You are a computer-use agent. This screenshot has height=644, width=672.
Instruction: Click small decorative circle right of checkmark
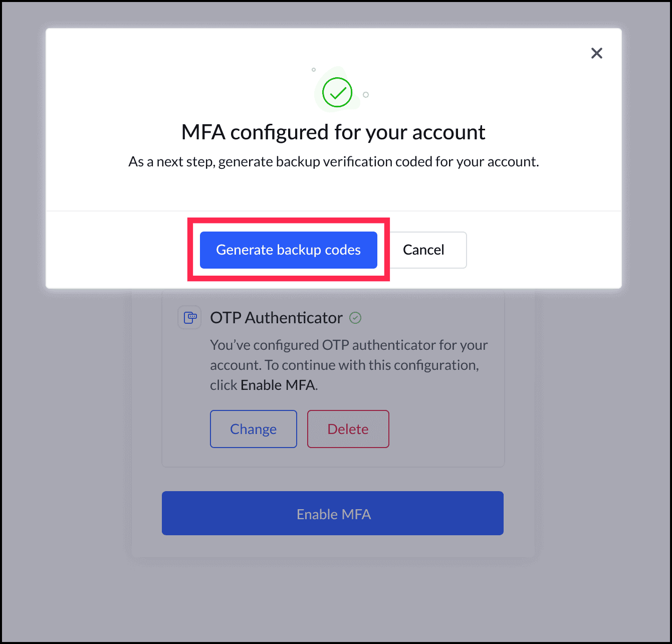pyautogui.click(x=366, y=95)
